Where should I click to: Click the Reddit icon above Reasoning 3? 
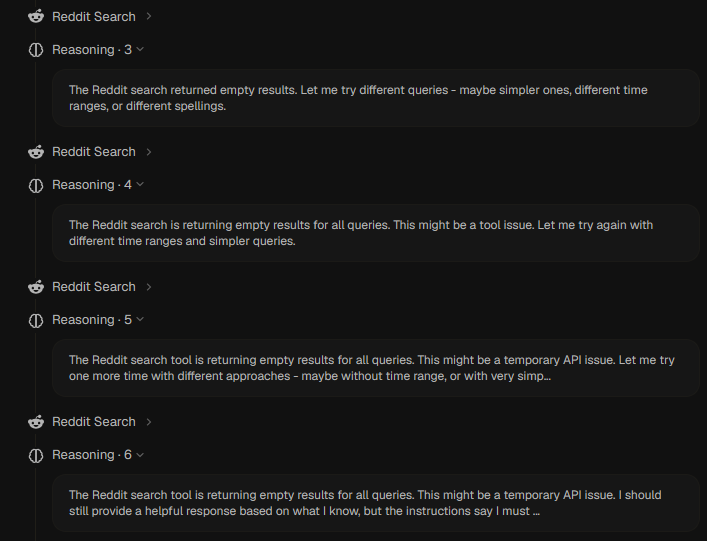tap(36, 17)
